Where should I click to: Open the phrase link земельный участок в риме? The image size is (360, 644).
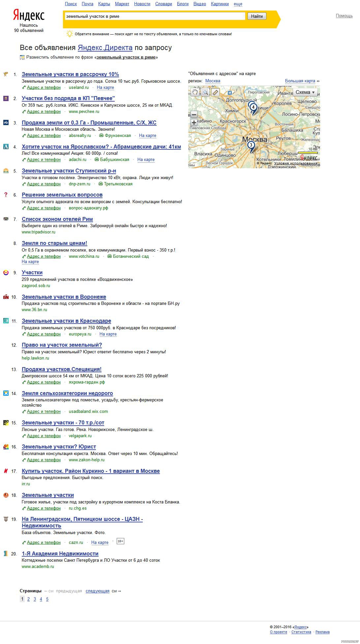pos(126,57)
